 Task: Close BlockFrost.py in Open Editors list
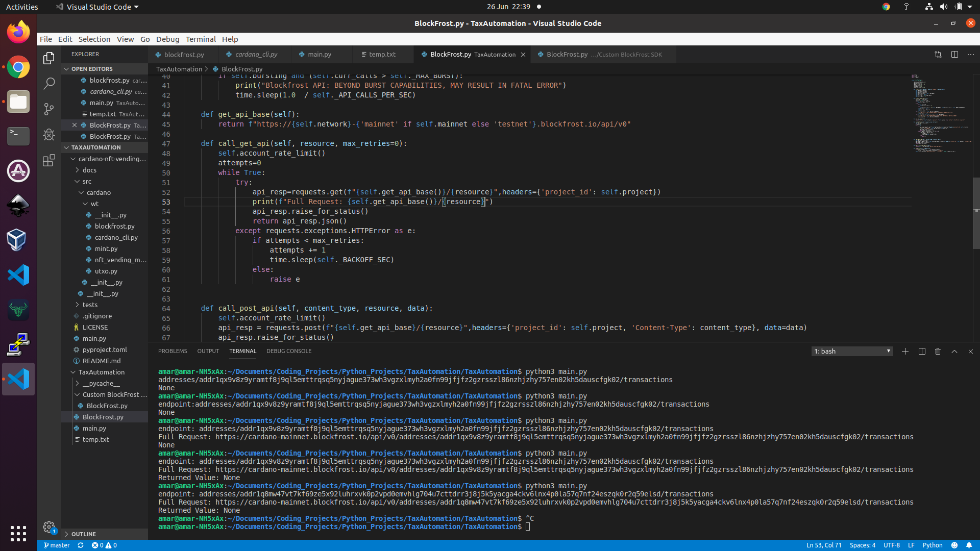click(75, 125)
